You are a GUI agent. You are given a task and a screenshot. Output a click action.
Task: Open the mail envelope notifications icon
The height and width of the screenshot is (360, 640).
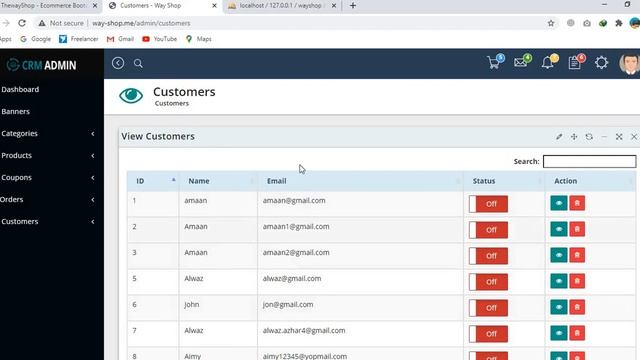521,62
